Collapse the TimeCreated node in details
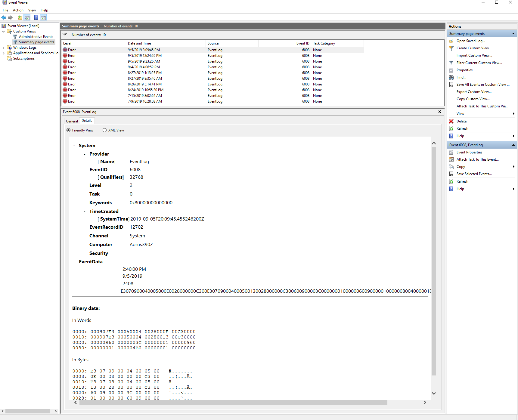 pos(85,212)
